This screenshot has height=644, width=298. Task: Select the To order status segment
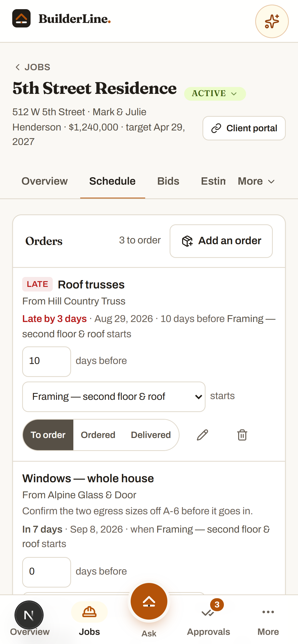(x=48, y=435)
